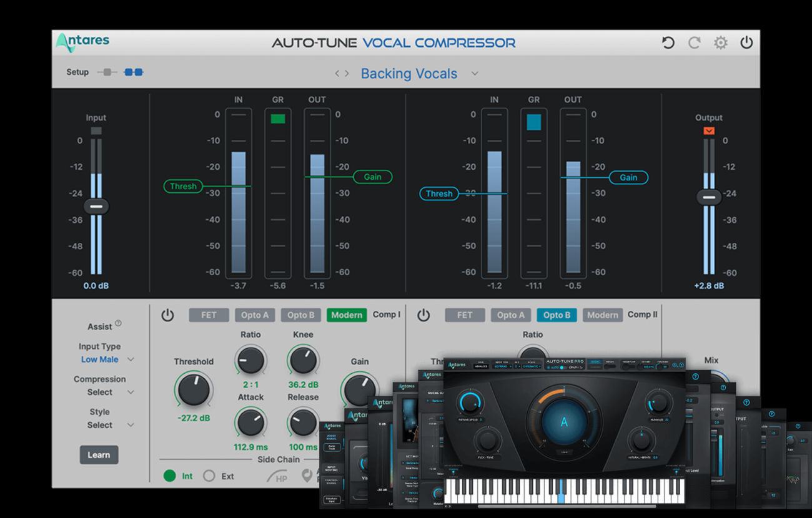Click the Natural Vibrato knob in Auto-Tune Pro

[x=641, y=440]
